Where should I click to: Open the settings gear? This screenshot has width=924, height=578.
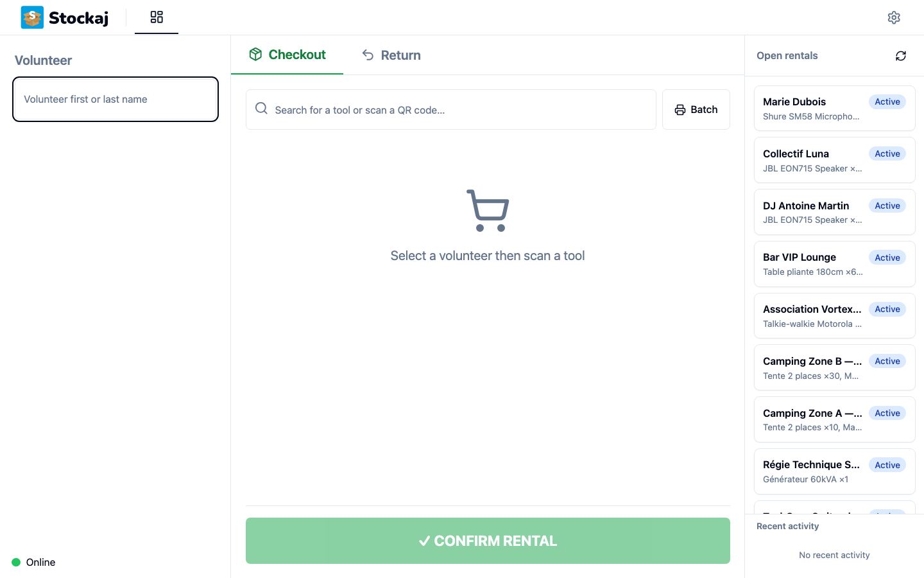[x=894, y=17]
